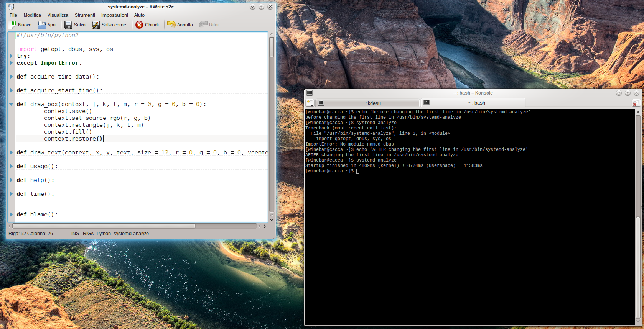Image resolution: width=644 pixels, height=329 pixels.
Task: Toggle the INS insert mode indicator
Action: click(75, 234)
